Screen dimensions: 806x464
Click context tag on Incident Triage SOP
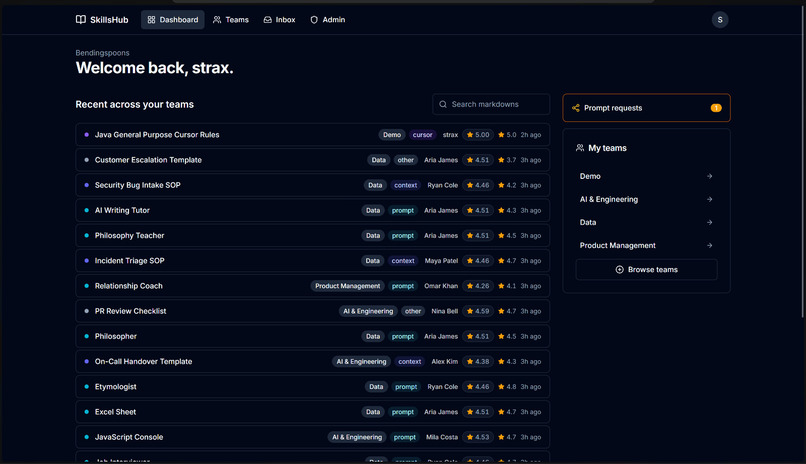click(403, 261)
